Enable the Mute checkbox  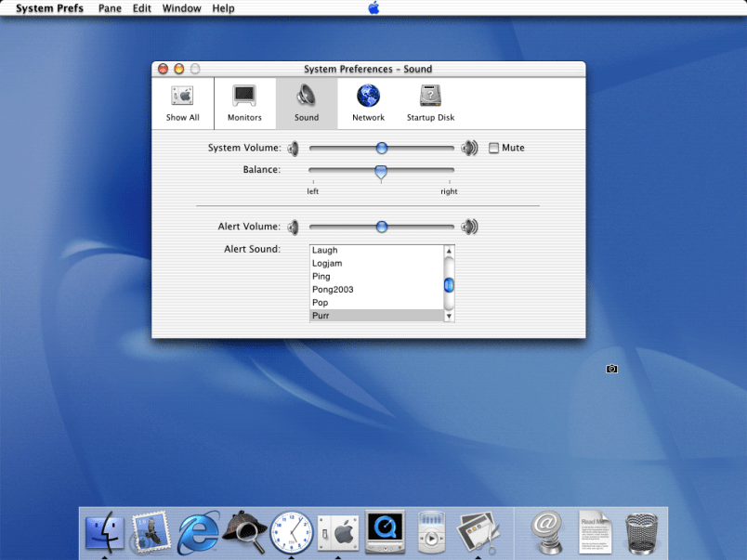[x=494, y=148]
